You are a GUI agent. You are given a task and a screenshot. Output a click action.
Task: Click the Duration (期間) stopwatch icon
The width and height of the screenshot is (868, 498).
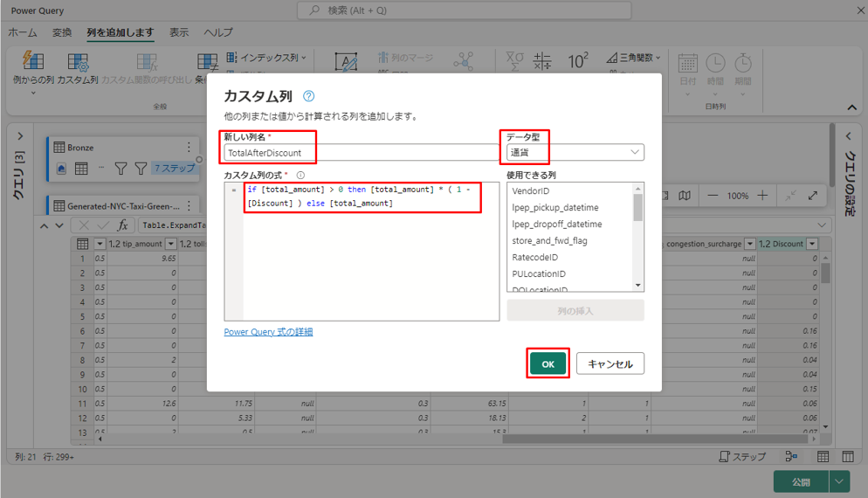click(743, 63)
